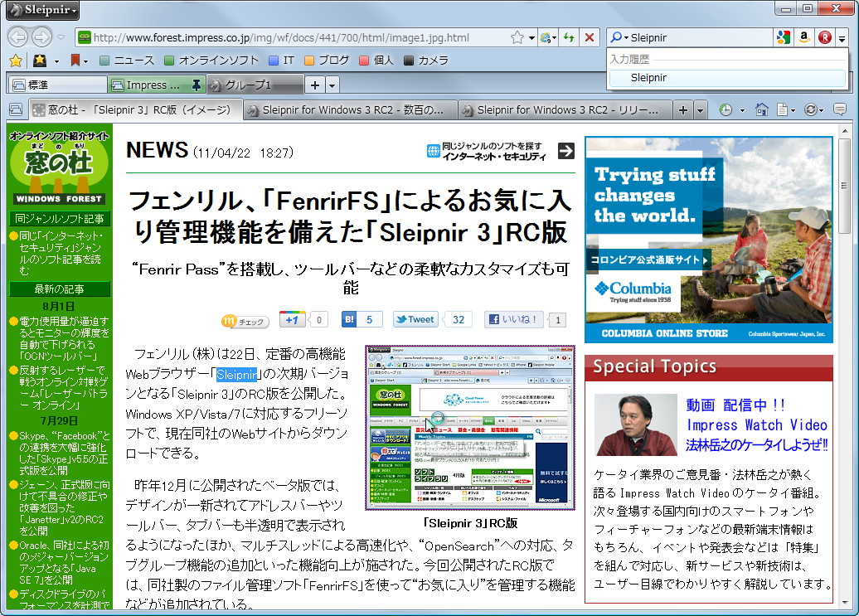Open the search engines overflow dropdown
The width and height of the screenshot is (859, 616).
click(842, 38)
